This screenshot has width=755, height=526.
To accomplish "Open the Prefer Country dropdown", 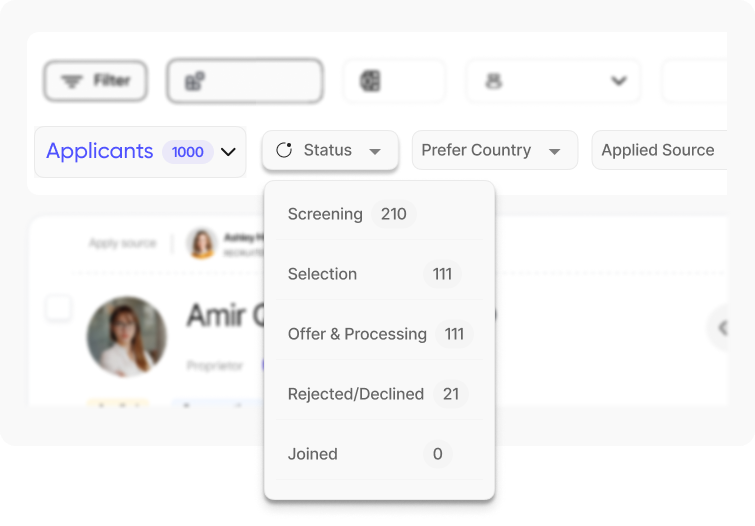I will click(495, 150).
